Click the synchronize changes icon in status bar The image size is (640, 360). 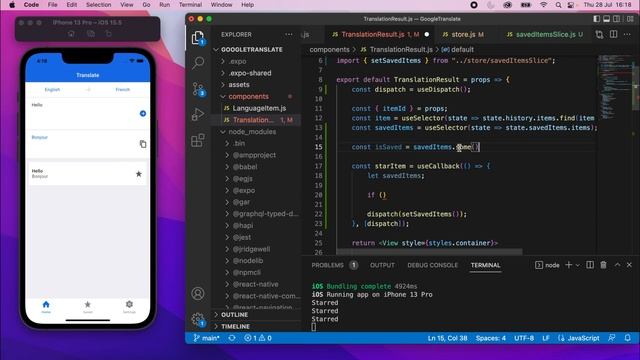(232, 338)
